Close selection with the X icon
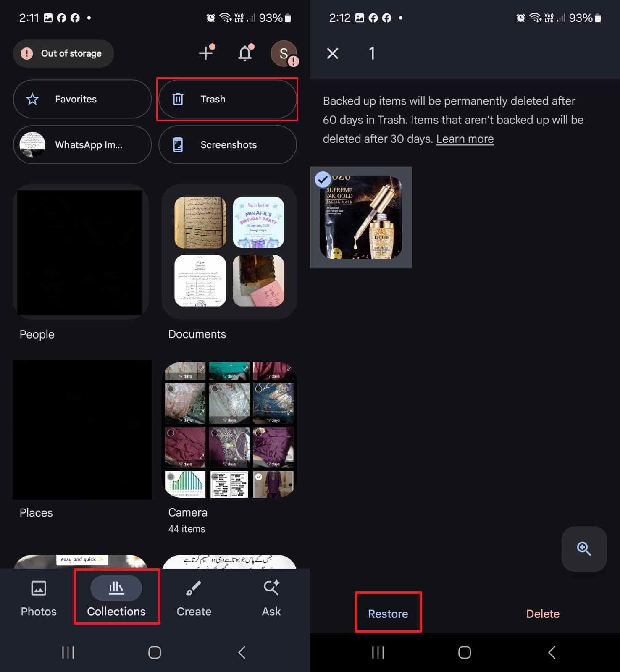The image size is (620, 672). (x=333, y=53)
